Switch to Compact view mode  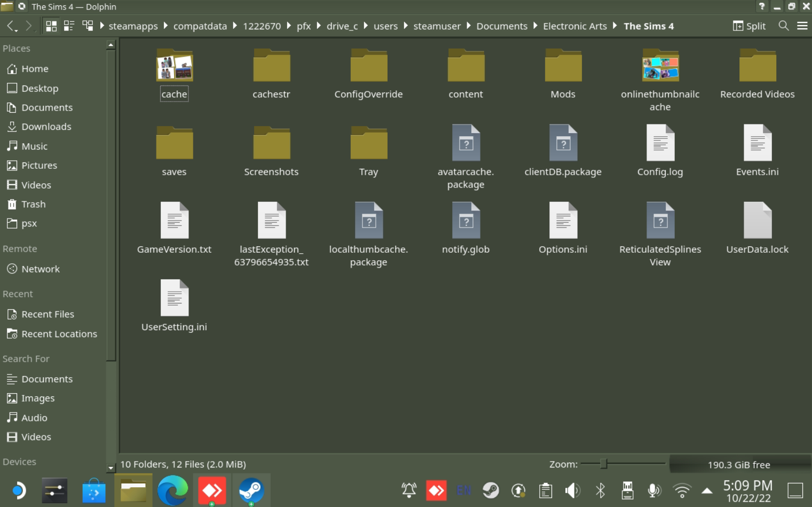(x=69, y=26)
